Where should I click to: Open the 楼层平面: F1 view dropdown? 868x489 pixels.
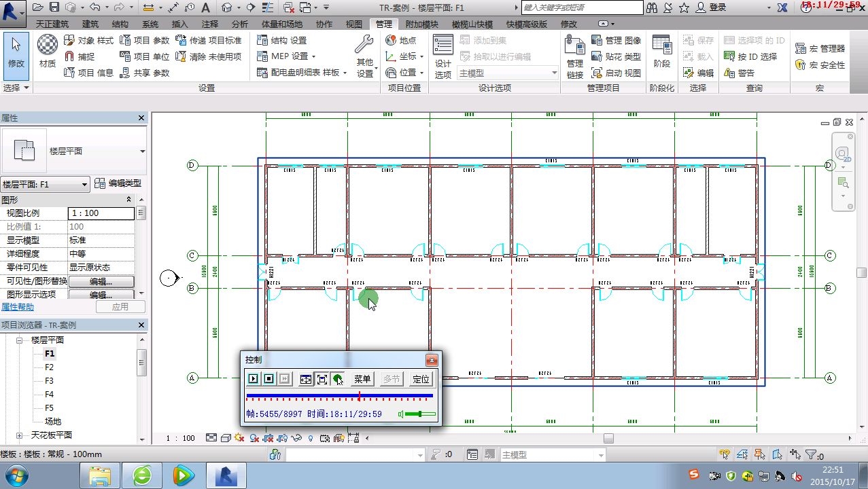pyautogui.click(x=46, y=184)
